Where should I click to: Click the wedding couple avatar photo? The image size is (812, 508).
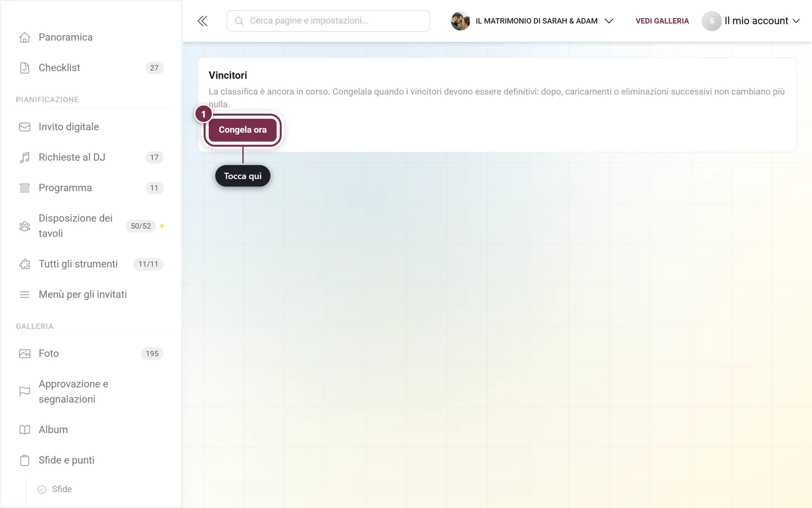coord(461,21)
